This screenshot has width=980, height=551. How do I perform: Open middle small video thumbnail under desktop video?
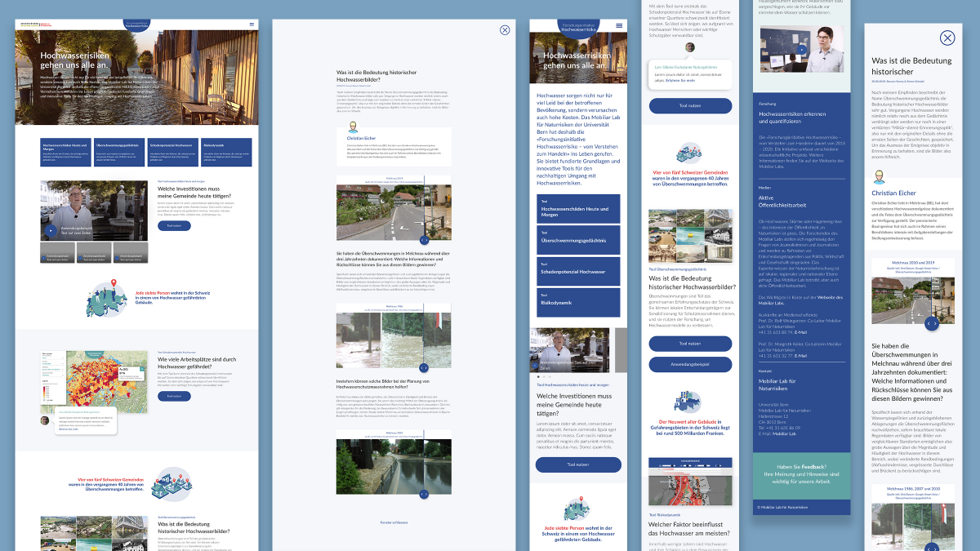(94, 253)
